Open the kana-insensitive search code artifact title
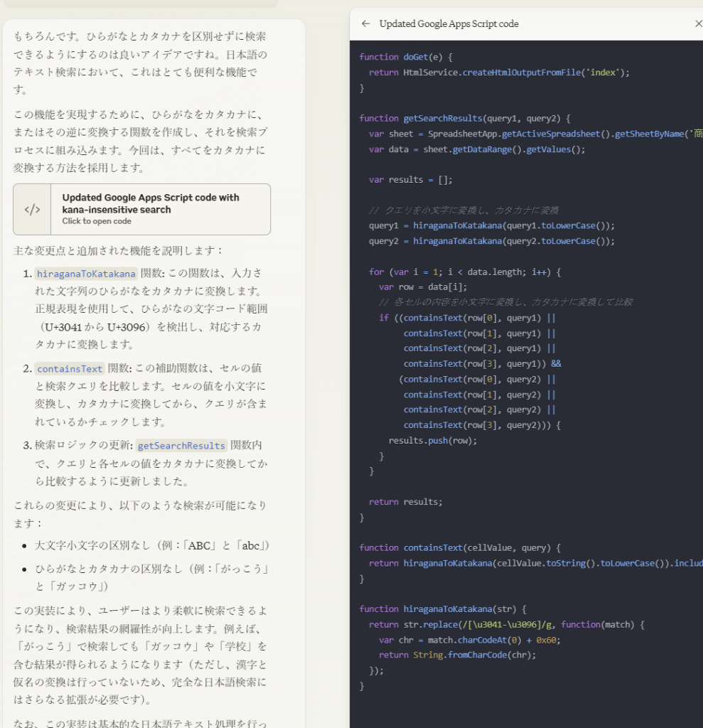 click(x=150, y=203)
